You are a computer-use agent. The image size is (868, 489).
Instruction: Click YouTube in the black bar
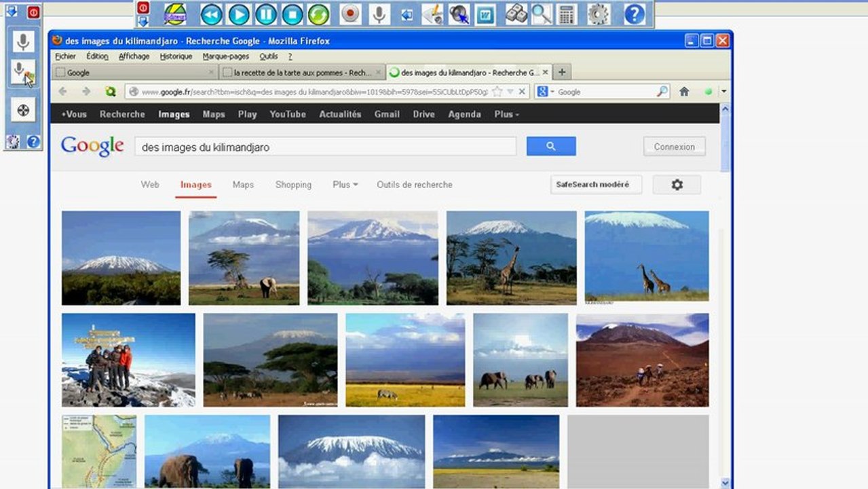coord(288,114)
